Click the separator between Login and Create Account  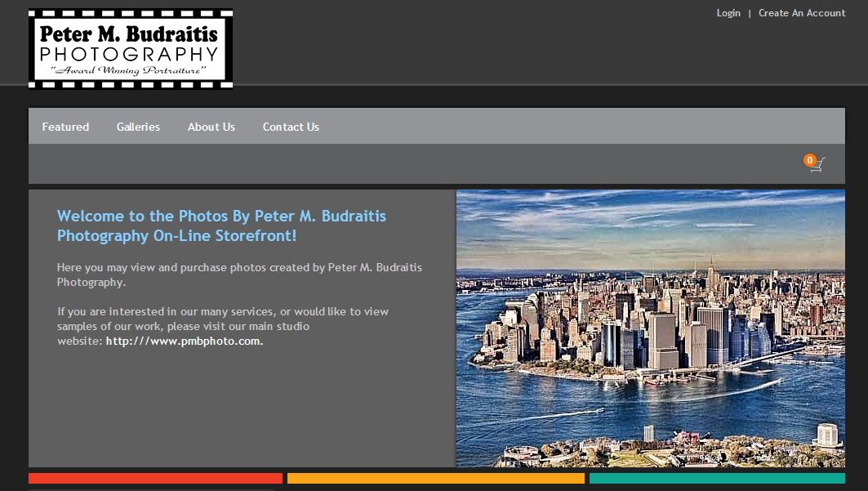coord(750,13)
